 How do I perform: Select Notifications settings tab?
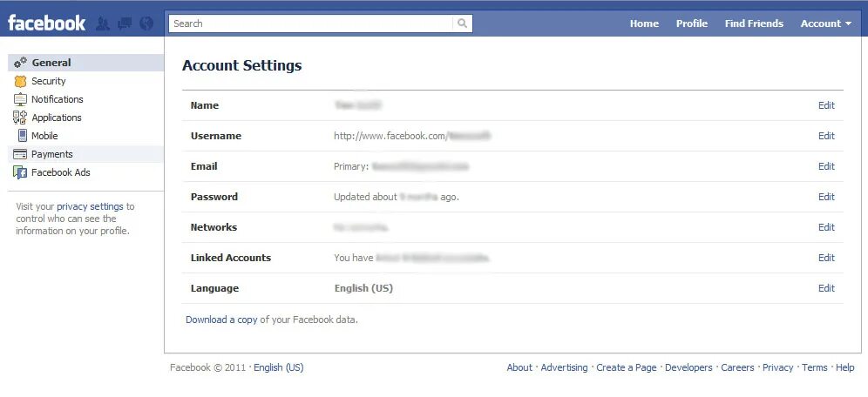click(85, 99)
